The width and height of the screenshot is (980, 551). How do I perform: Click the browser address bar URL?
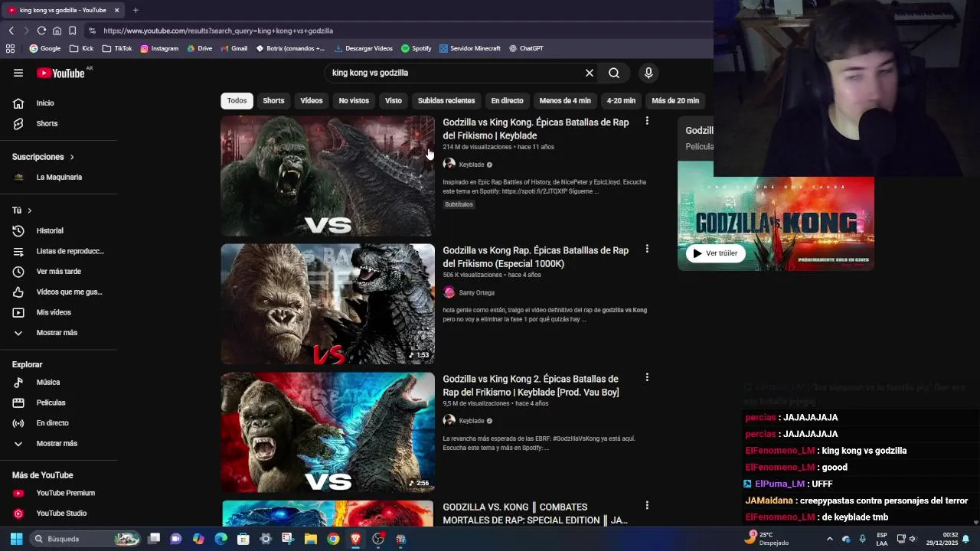pyautogui.click(x=218, y=31)
